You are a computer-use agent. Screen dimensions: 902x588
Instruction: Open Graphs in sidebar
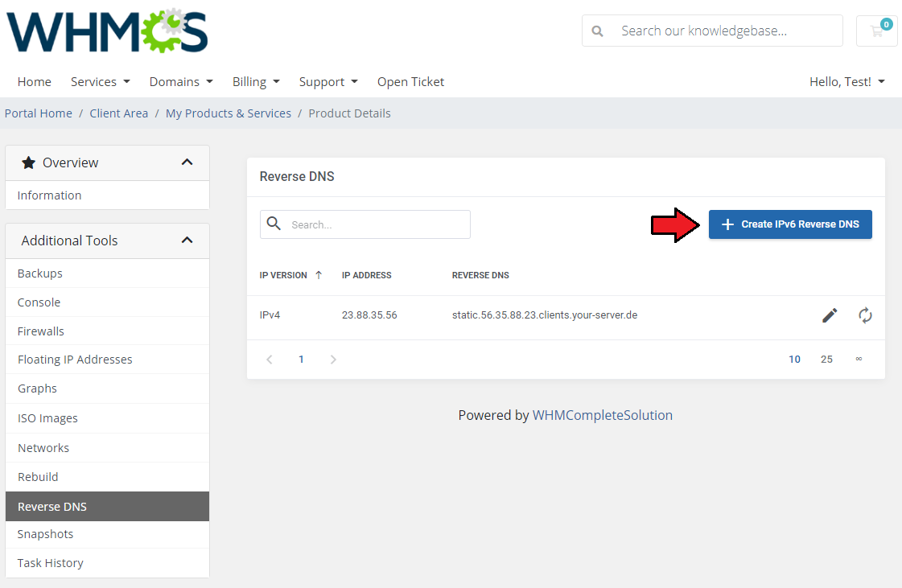108,389
